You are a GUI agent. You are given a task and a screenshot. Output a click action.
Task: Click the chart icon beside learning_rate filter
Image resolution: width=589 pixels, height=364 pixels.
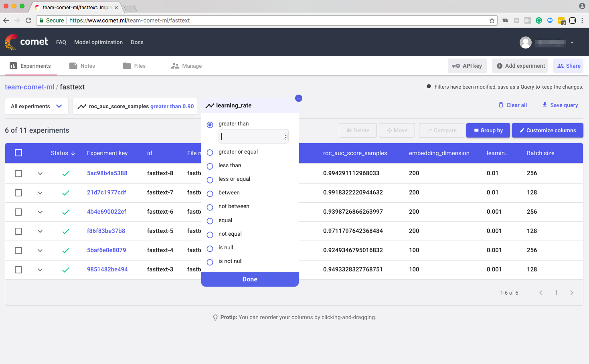tap(210, 105)
